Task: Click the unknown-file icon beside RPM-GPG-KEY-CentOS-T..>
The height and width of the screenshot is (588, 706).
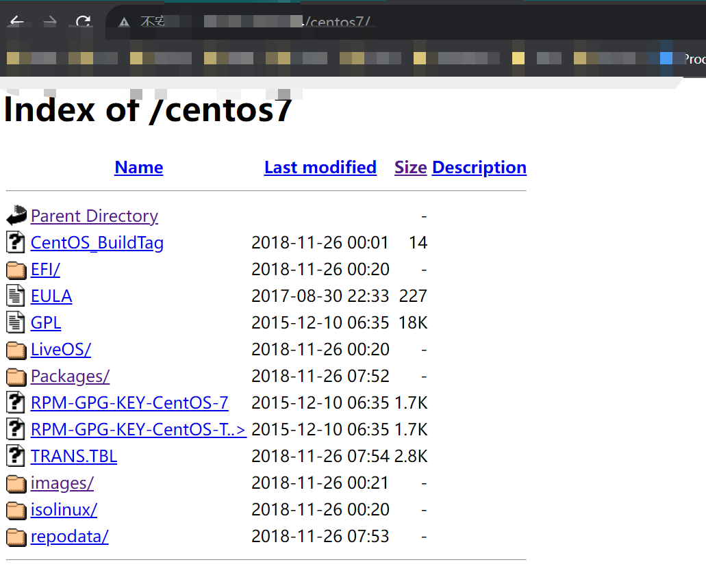Action: [16, 429]
